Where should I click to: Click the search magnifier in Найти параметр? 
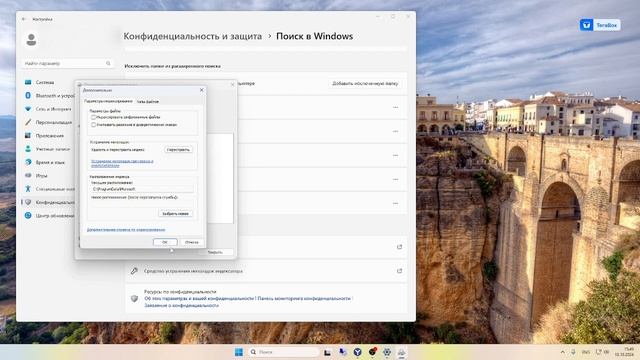pyautogui.click(x=108, y=63)
